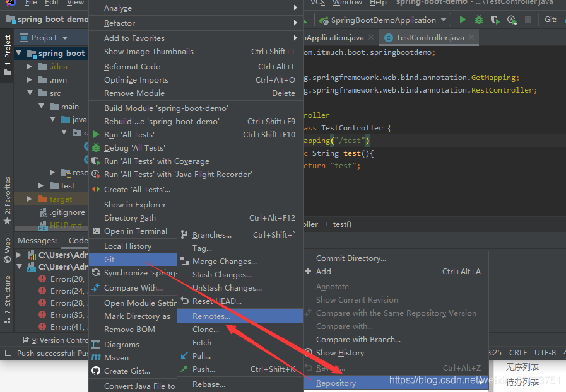
Task: Close the Application.java editor tab
Action: click(371, 38)
